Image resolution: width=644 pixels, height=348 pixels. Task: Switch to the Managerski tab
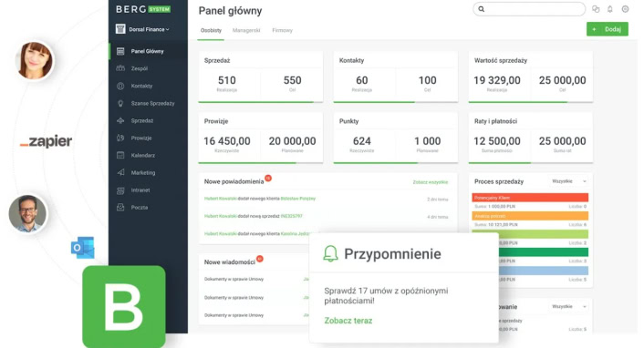[246, 30]
